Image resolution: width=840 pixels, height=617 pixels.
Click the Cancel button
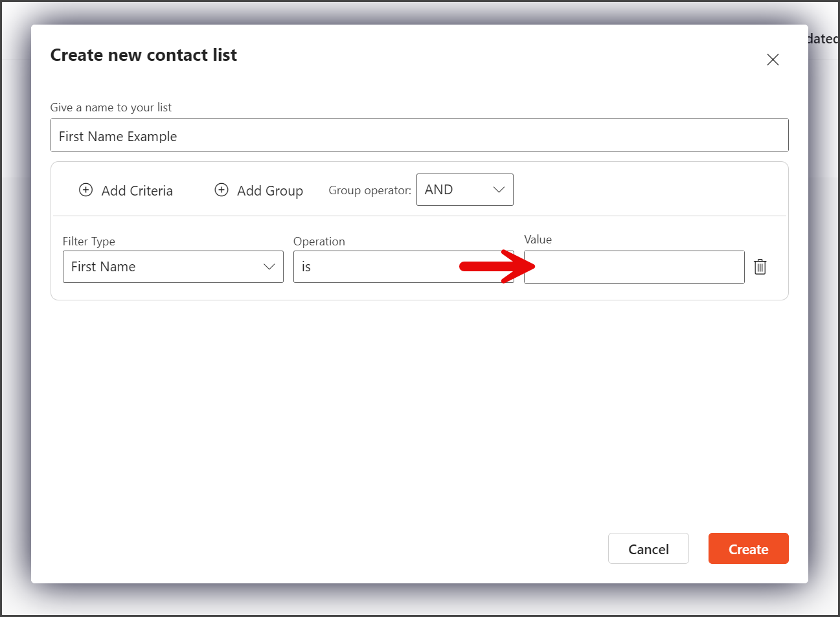648,549
